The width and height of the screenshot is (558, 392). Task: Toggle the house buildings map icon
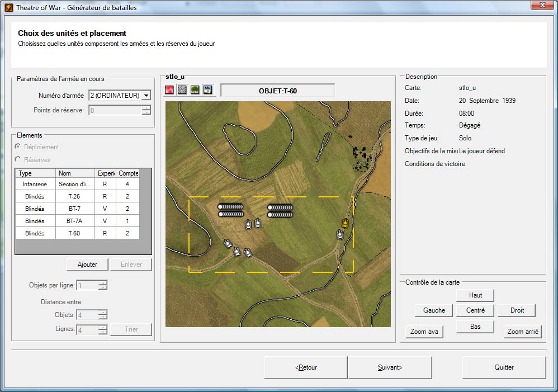(x=207, y=90)
